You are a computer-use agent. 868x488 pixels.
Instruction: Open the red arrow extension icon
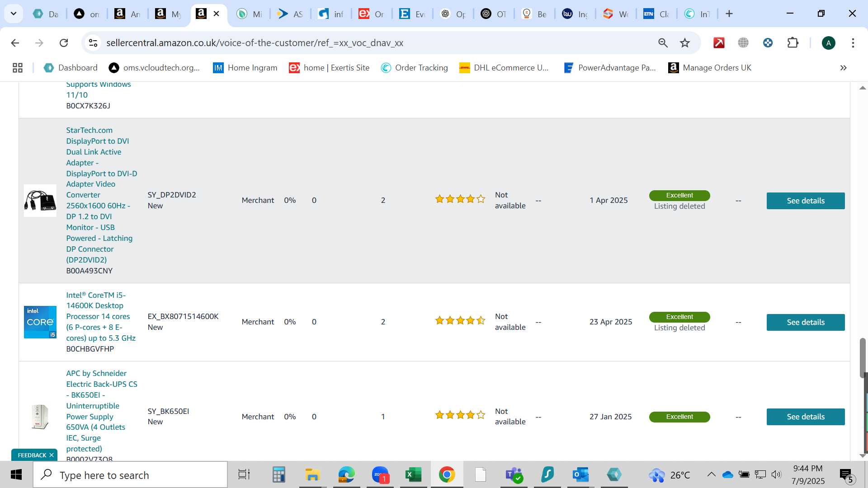[719, 43]
